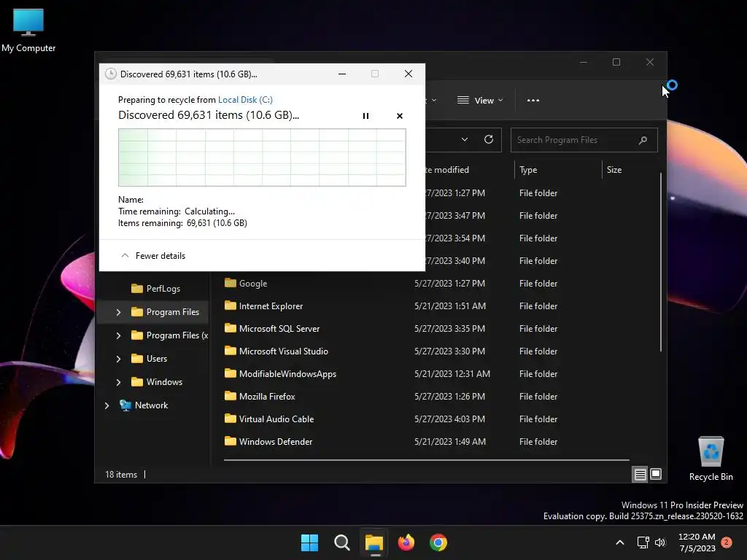The width and height of the screenshot is (747, 560).
Task: Open Local Disk (C:) link in dialog
Action: pos(245,99)
